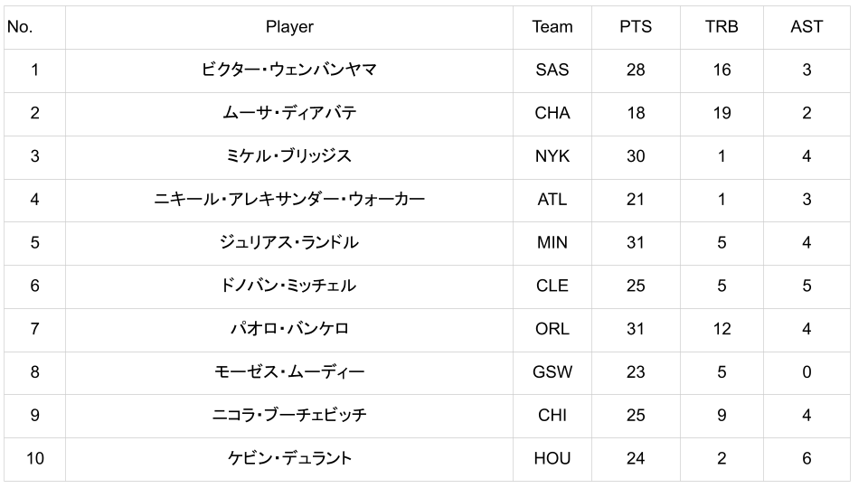This screenshot has height=488, width=868.
Task: Select the モーゼス・ムーディー name cell
Action: pyautogui.click(x=289, y=372)
